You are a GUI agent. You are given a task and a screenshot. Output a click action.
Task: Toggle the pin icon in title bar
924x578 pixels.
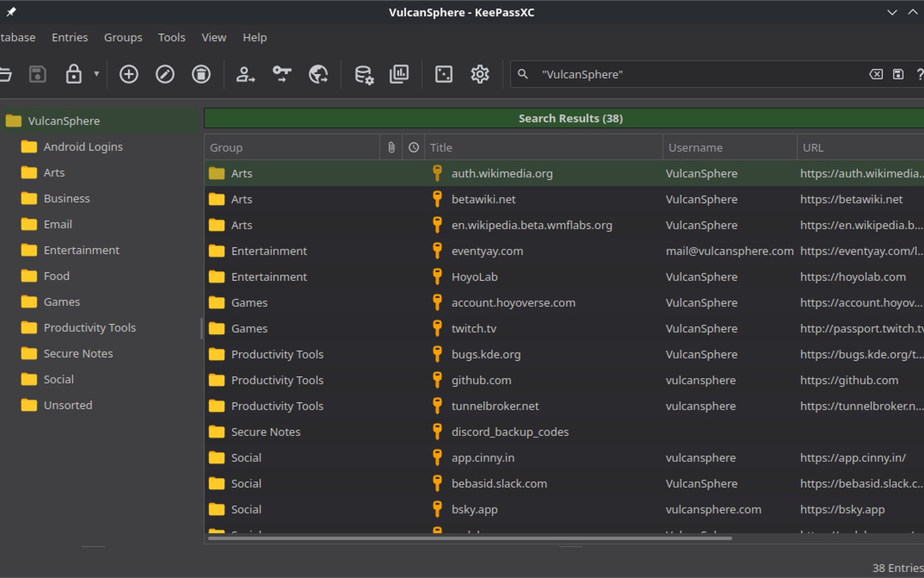coord(11,12)
